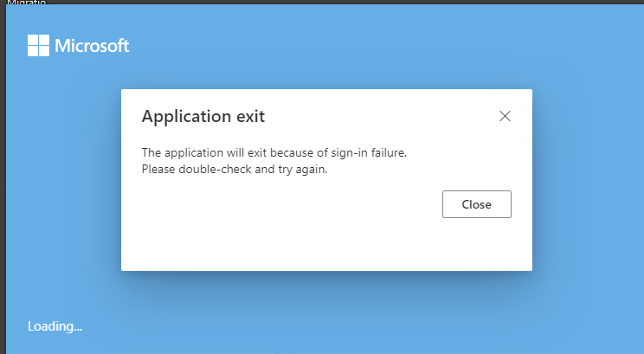644x354 pixels.
Task: Click the word "failure" in the message
Action: click(x=385, y=152)
